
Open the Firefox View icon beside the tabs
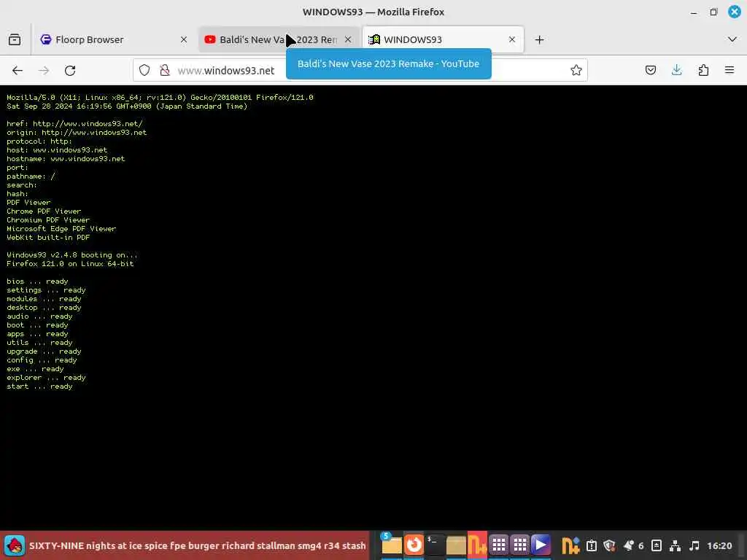tap(15, 39)
